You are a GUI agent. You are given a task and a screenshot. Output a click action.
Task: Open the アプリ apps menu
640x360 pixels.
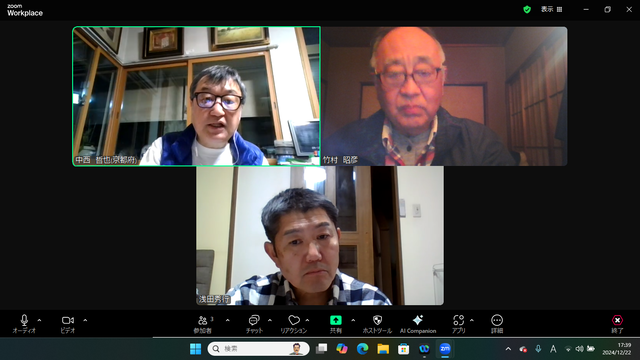[458, 324]
